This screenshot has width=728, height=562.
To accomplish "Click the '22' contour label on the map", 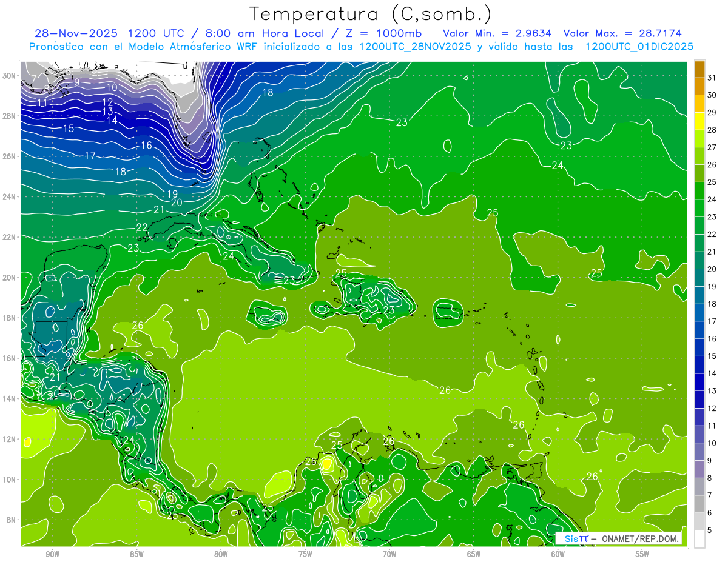I will (142, 227).
